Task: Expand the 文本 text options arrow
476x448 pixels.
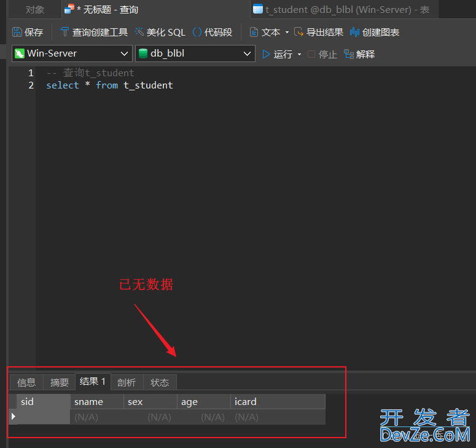Action: tap(287, 32)
